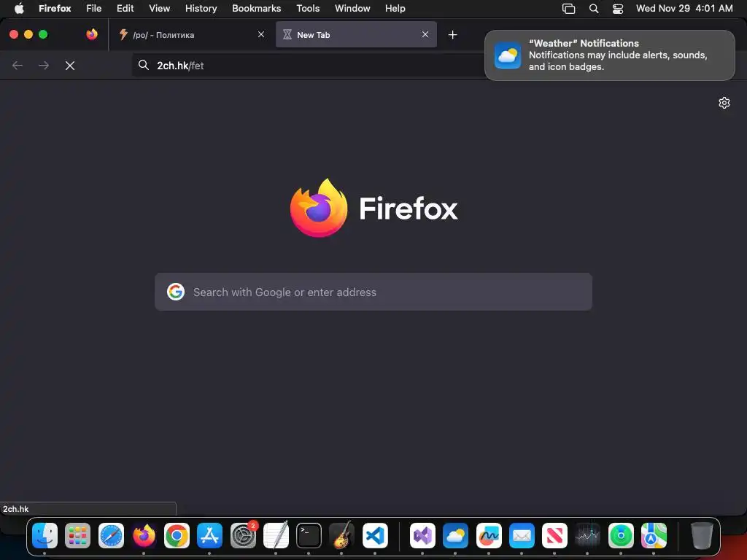The height and width of the screenshot is (560, 747).
Task: Launch Visual Studio Code from the dock
Action: 375,536
